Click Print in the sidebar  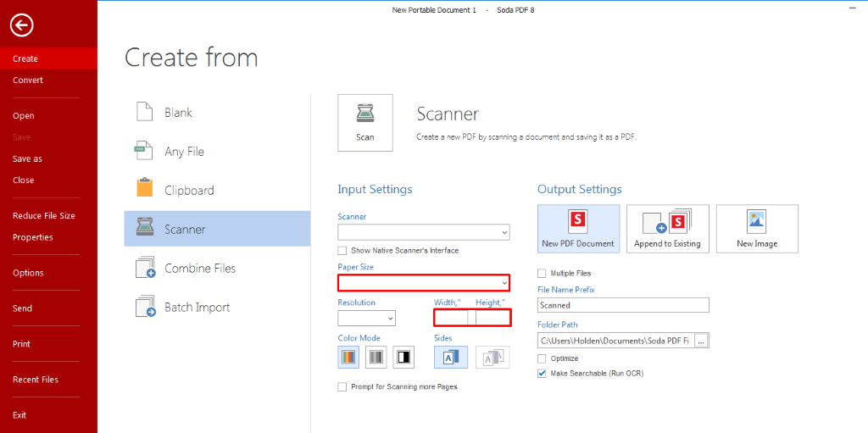[48, 344]
